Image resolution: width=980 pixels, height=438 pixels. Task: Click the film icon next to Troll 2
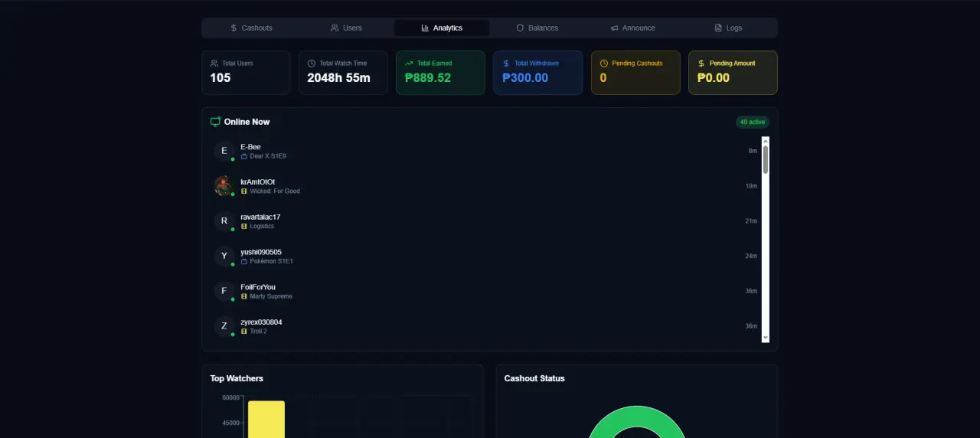pyautogui.click(x=244, y=332)
